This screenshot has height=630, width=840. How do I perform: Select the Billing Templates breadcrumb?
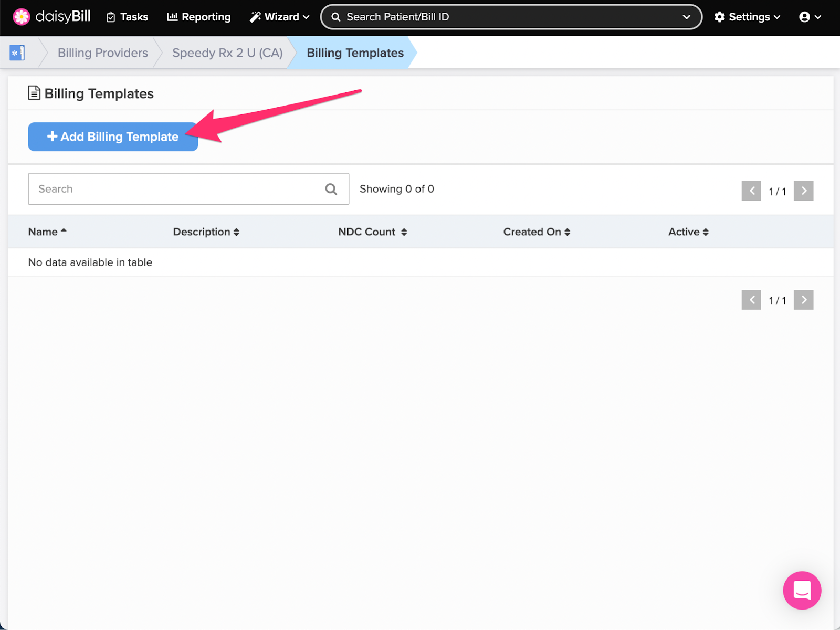[x=355, y=53]
